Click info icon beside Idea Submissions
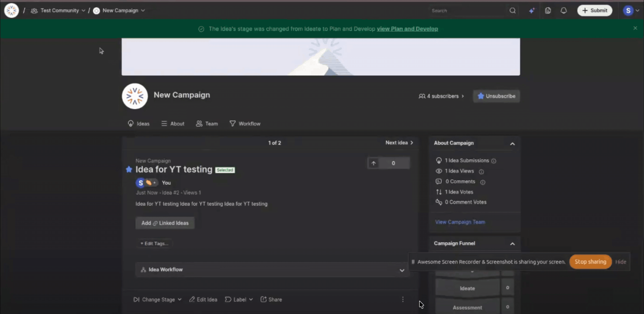This screenshot has width=644, height=314. [494, 161]
